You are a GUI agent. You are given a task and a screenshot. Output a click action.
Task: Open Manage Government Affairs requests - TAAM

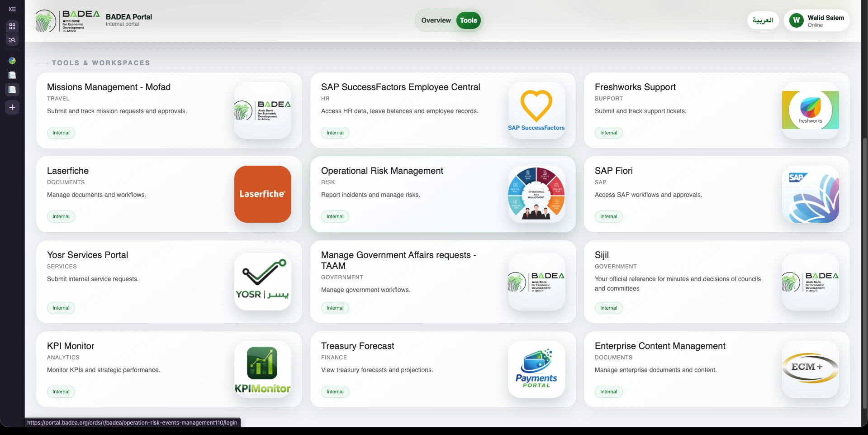(398, 260)
